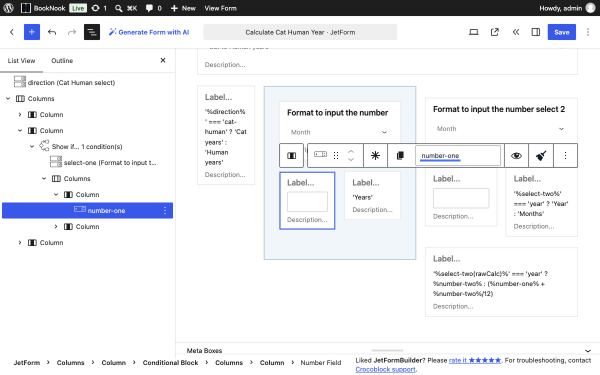Open the editor options three-dot menu
600x375 pixels.
click(588, 32)
